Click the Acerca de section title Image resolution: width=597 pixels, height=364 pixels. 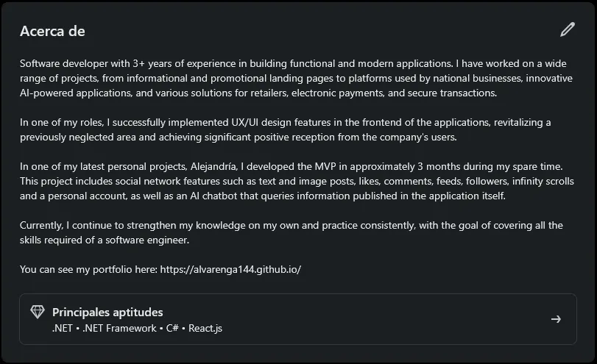tap(52, 31)
